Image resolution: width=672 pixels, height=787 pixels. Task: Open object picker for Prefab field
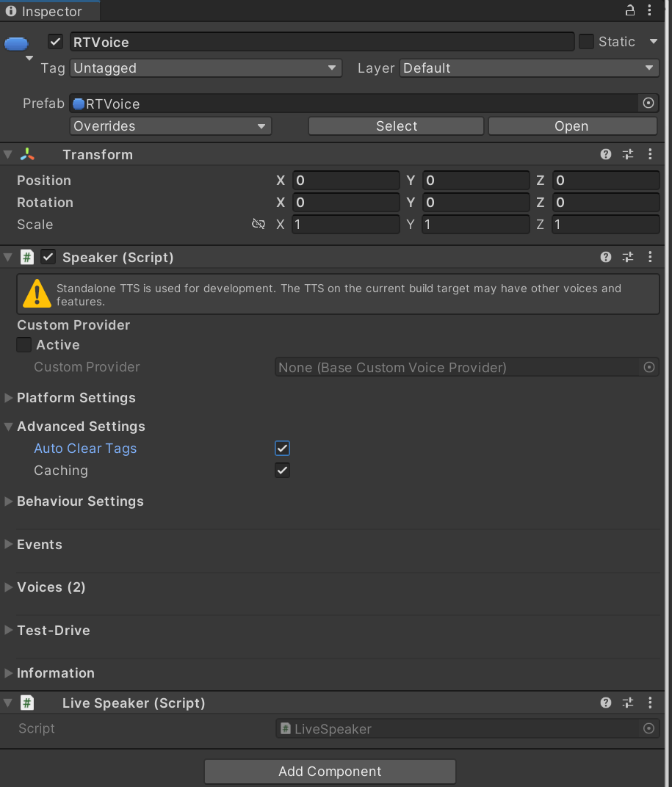(648, 103)
